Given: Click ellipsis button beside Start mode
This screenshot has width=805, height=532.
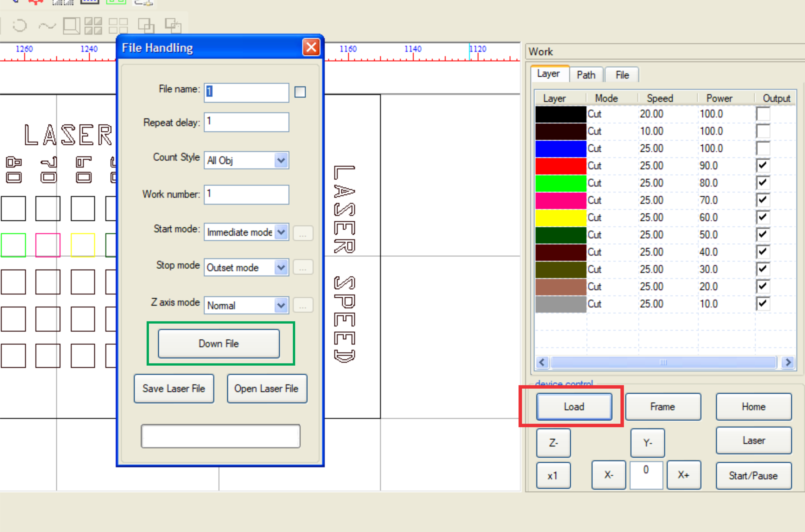Looking at the screenshot, I should point(303,234).
